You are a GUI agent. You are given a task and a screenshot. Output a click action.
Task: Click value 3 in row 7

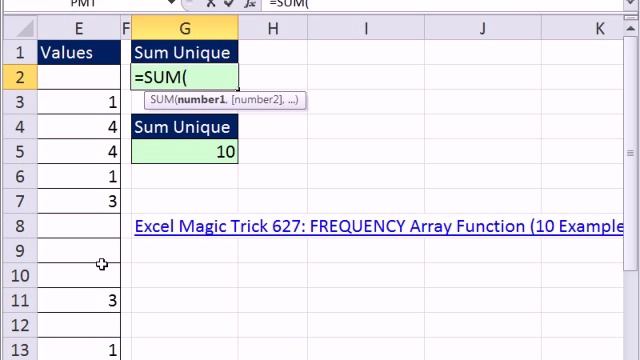79,201
